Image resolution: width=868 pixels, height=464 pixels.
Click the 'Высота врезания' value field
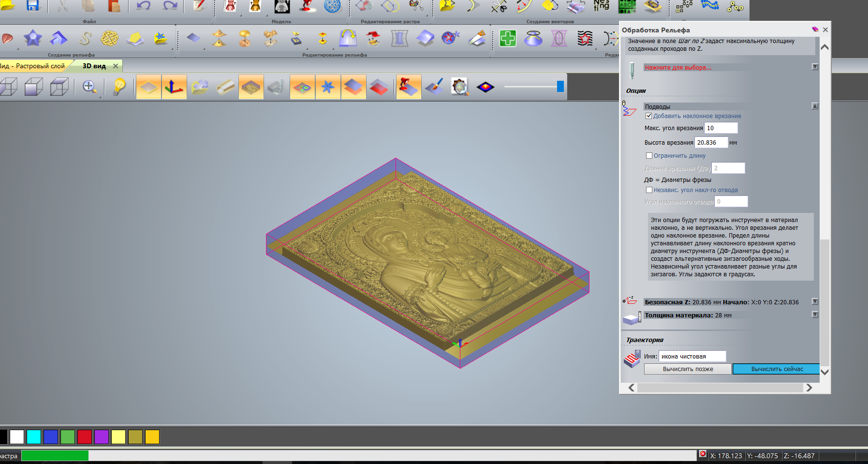[x=711, y=143]
